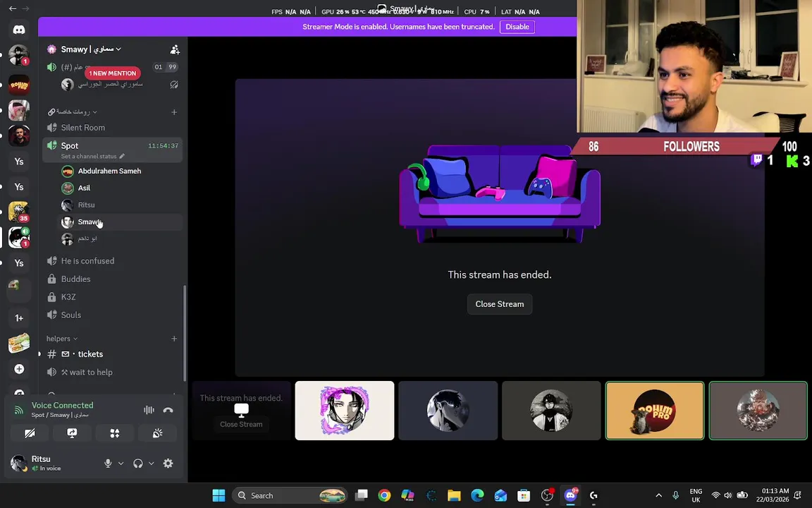Focus the last green-bordered participant tile
Viewport: 812px width, 508px height.
[x=758, y=411]
